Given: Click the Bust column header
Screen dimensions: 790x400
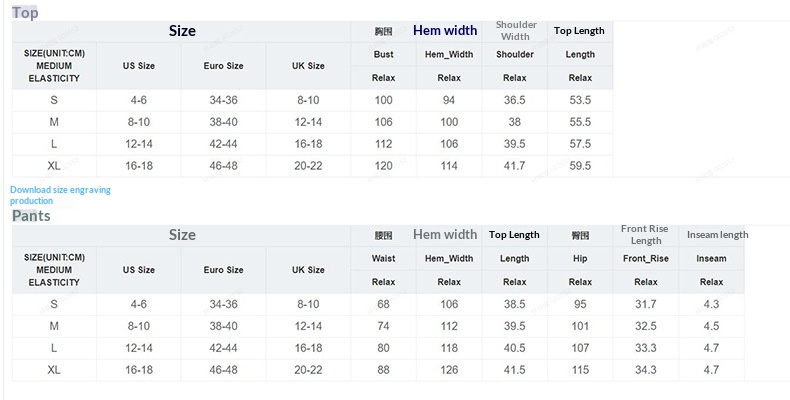Looking at the screenshot, I should [x=383, y=54].
